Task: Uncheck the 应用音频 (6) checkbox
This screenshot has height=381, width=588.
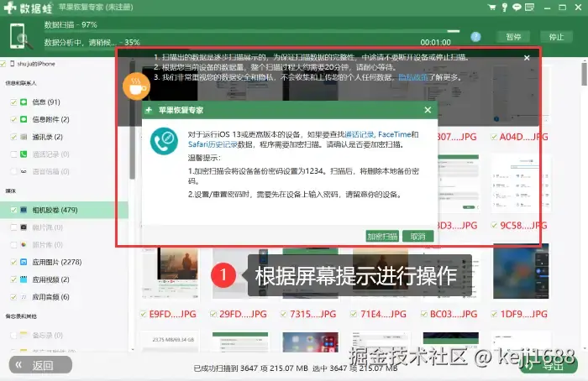Action: 13,297
